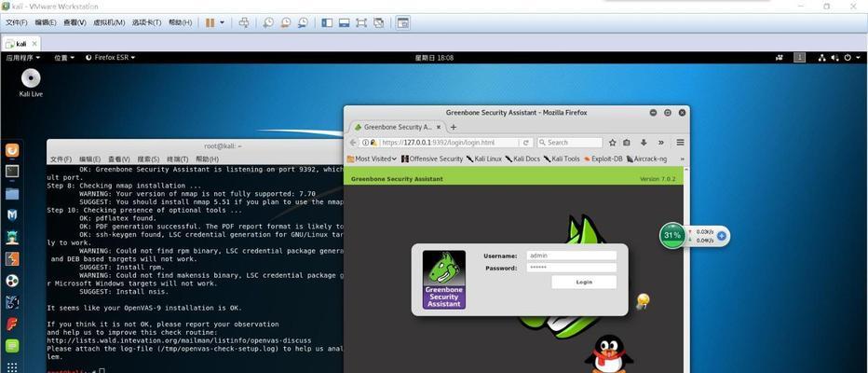868x373 pixels.
Task: Click the console view toolbar icon
Action: [403, 22]
